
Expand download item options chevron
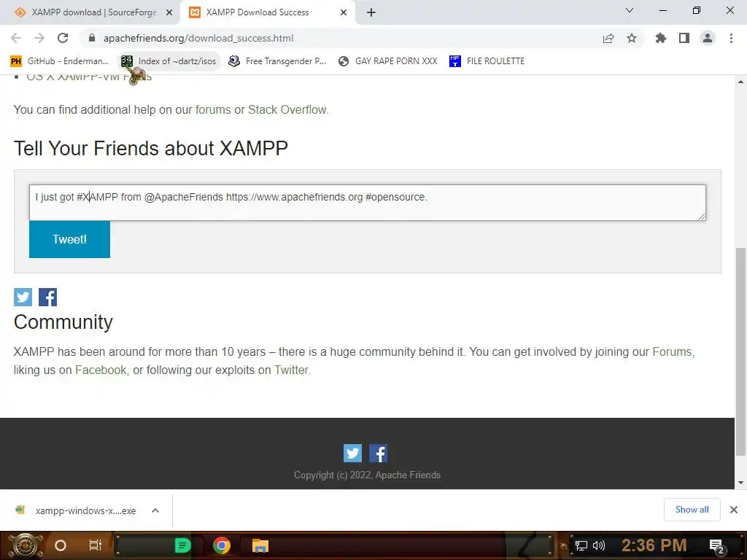(x=155, y=510)
